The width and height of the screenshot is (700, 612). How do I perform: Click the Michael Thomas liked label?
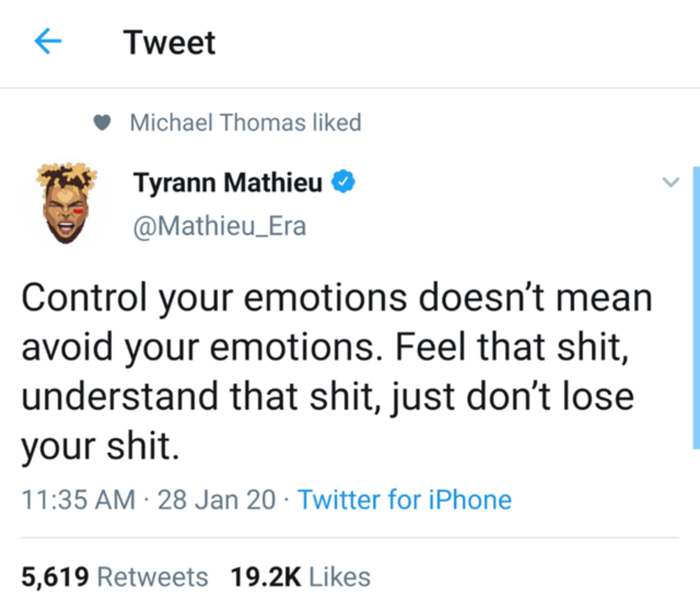pyautogui.click(x=246, y=122)
